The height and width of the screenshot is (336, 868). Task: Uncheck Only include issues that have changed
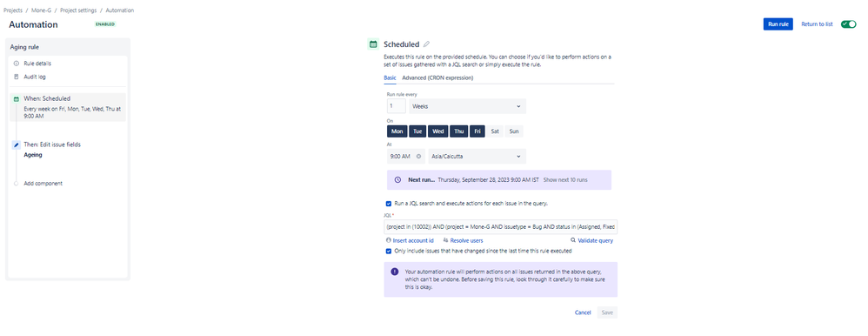[x=389, y=252]
